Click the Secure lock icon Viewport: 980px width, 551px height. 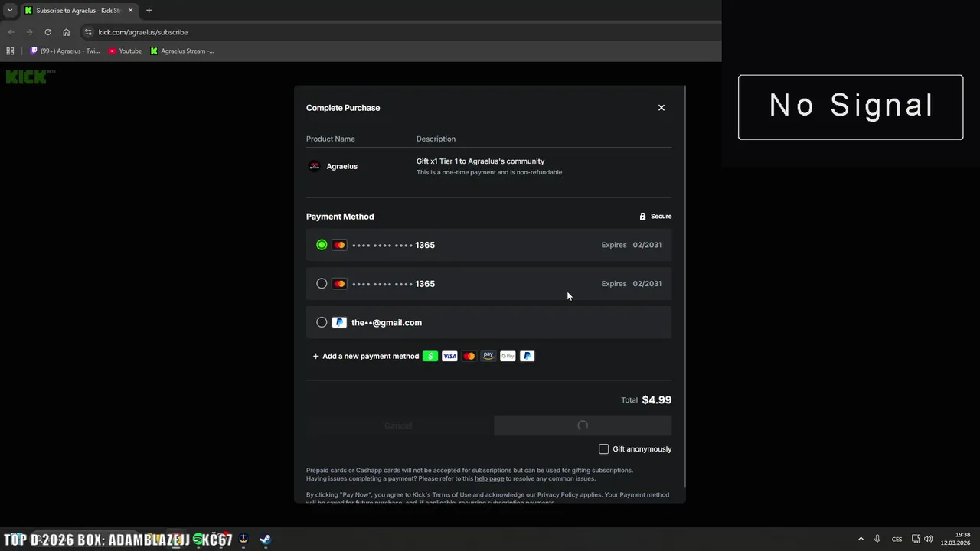pyautogui.click(x=642, y=217)
